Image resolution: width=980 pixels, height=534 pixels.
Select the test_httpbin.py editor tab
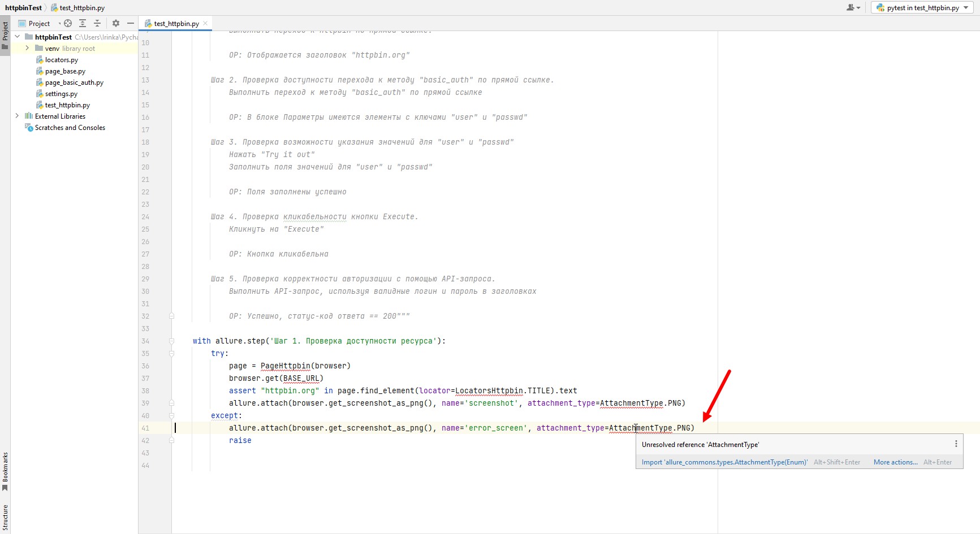click(x=176, y=23)
